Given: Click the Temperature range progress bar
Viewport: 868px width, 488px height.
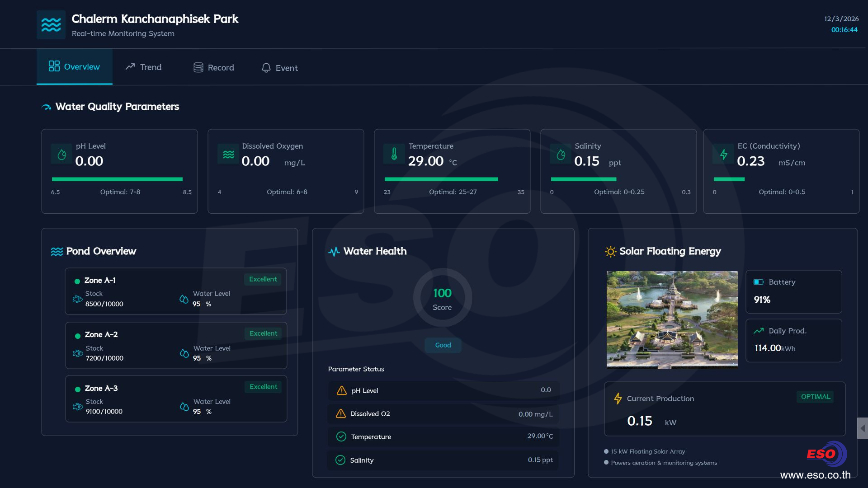Looking at the screenshot, I should (441, 179).
